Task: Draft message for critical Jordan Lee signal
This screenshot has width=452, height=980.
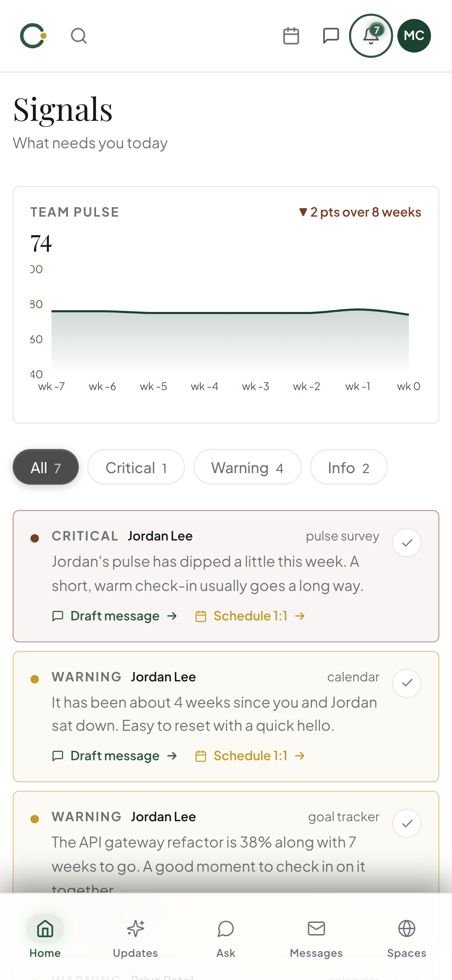Action: 115,616
